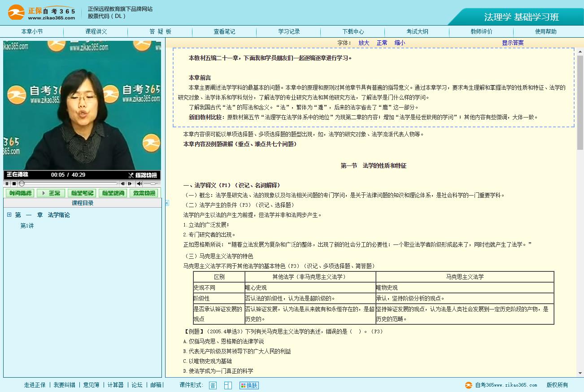This screenshot has height=392, width=584.
Task: Open 随堂笔记 class notes
Action: click(82, 193)
